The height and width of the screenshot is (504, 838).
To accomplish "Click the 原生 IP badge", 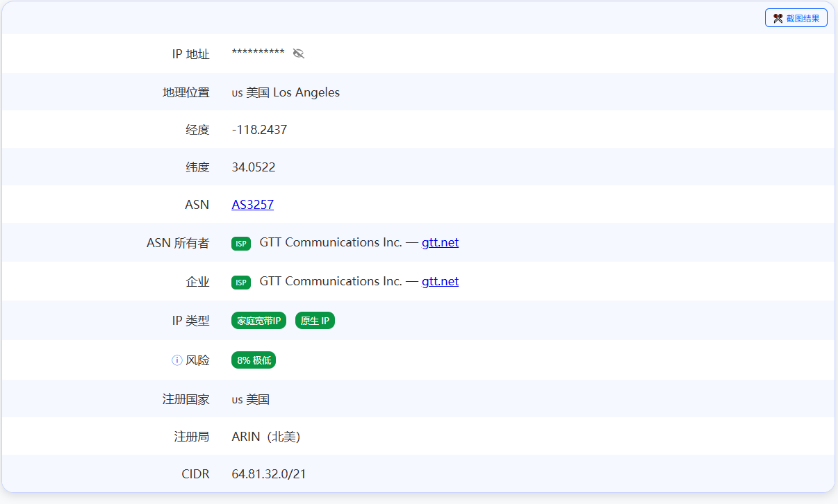I will click(x=315, y=321).
